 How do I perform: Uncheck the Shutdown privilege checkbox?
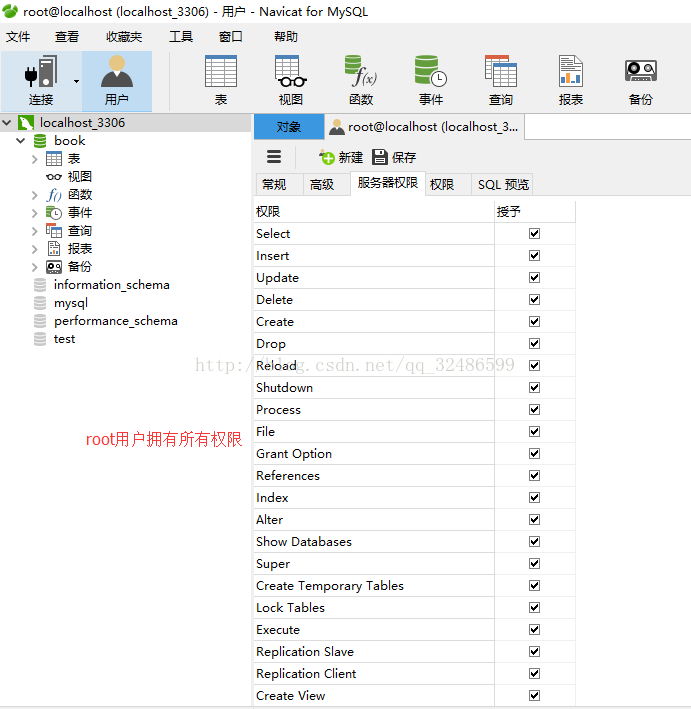(x=535, y=388)
